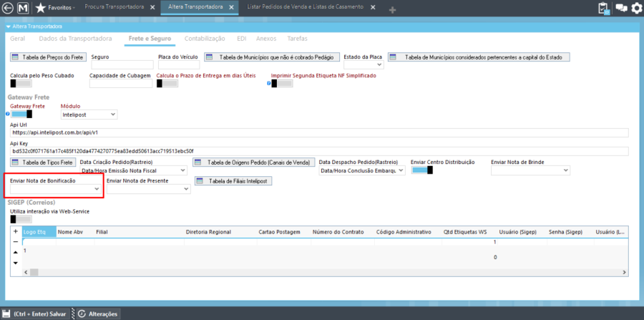
Task: Click the Nome Abv column header
Action: point(75,232)
